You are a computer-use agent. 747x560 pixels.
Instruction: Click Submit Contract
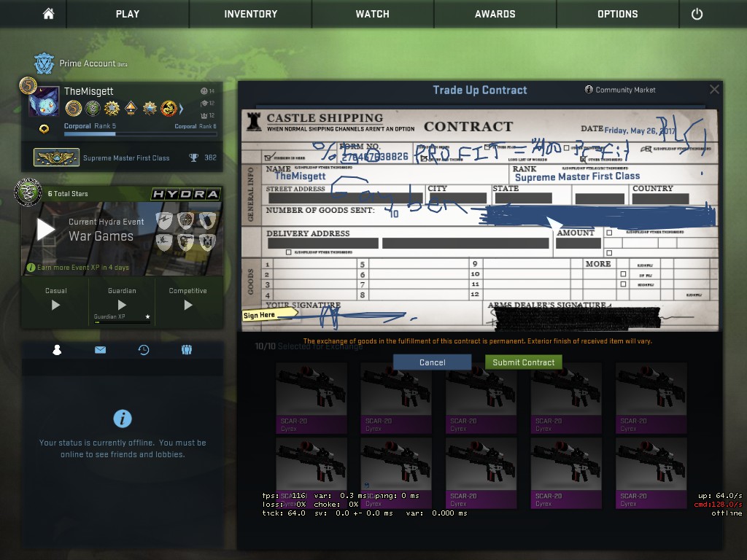click(x=524, y=362)
